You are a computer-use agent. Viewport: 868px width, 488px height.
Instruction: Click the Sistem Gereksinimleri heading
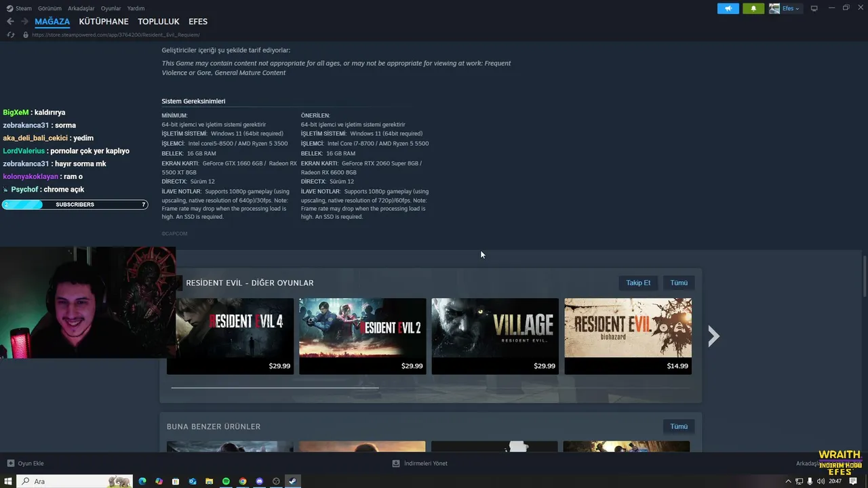point(193,101)
